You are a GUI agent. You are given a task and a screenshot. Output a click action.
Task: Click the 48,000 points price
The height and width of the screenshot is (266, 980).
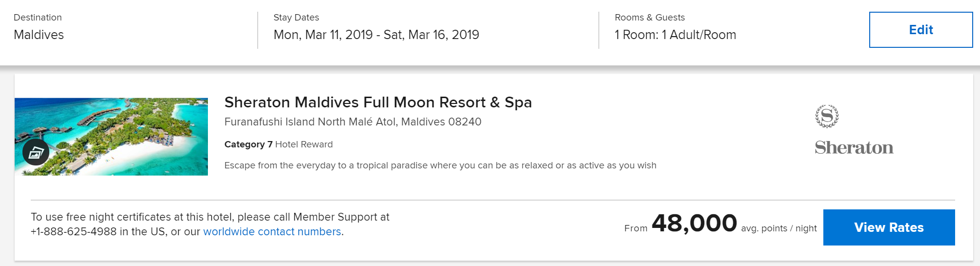(694, 224)
